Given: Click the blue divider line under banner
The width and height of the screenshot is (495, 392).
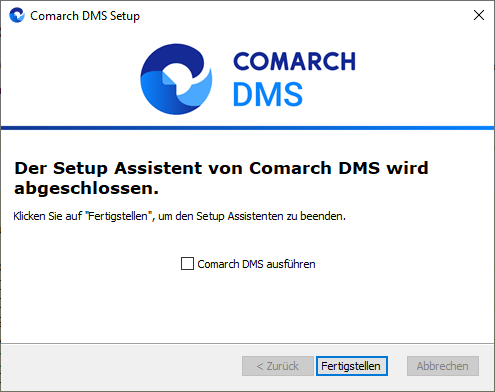Looking at the screenshot, I should (x=247, y=128).
